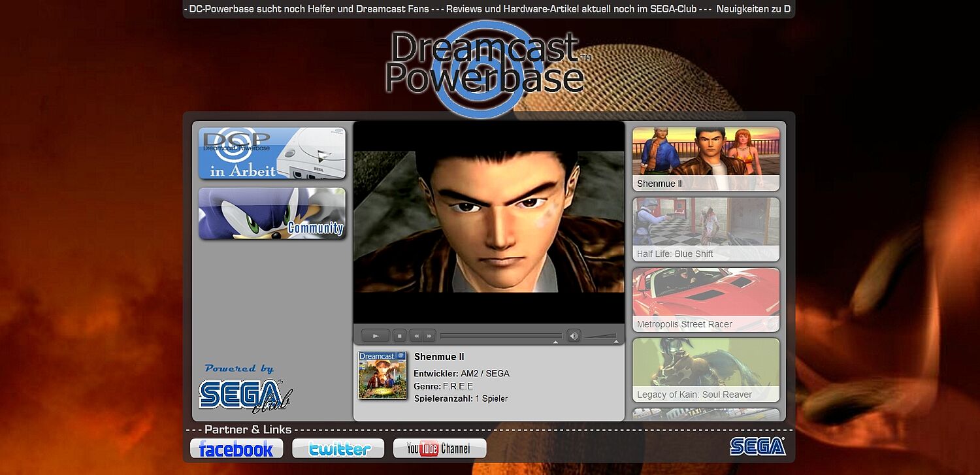
Task: Click the Spieleranzahl: 1 Spieler text
Action: coord(461,399)
